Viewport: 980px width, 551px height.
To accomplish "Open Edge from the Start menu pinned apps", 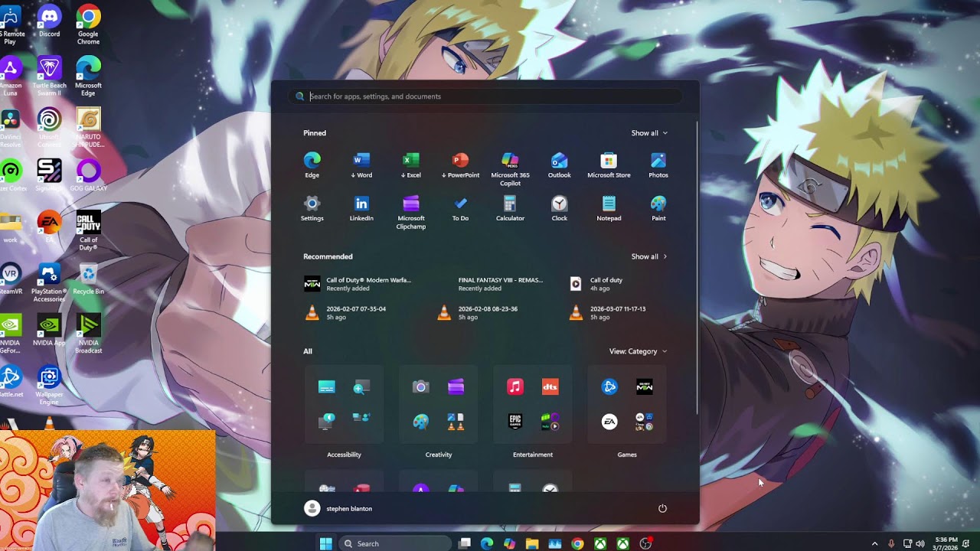I will tap(312, 165).
